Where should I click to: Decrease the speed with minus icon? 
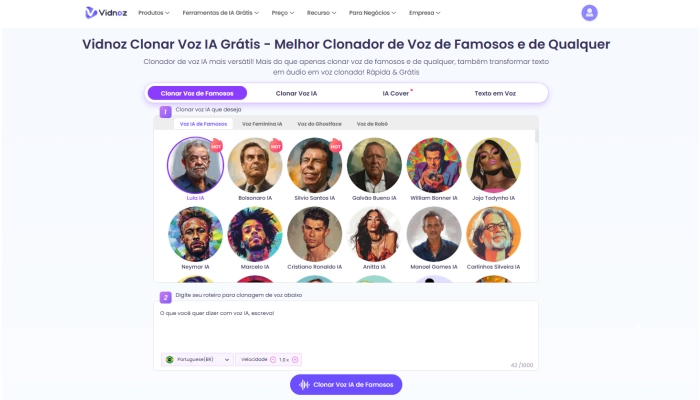tap(273, 360)
